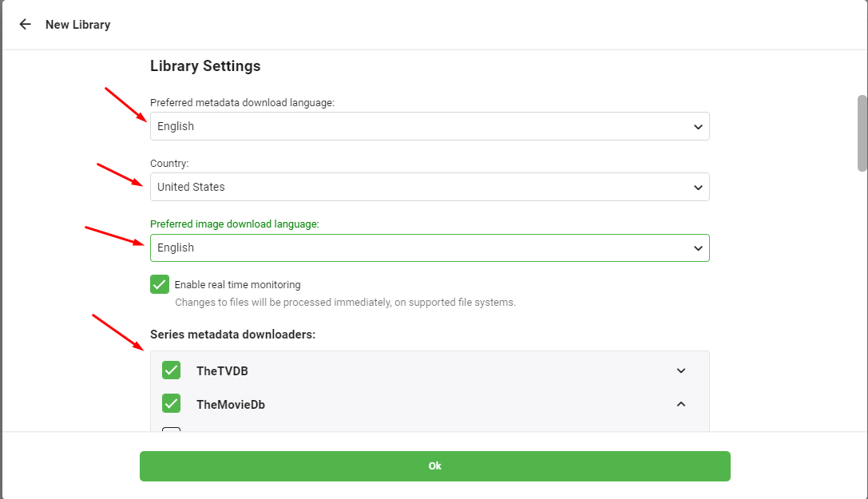Click the image download language chevron icon

click(x=697, y=248)
